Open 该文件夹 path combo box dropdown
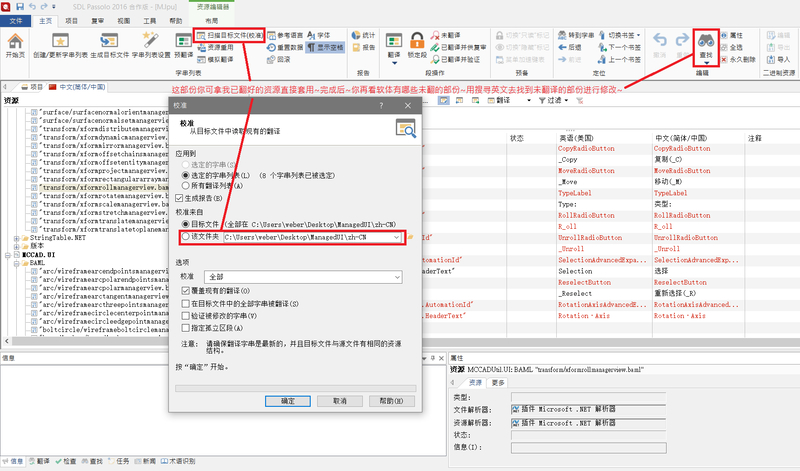 396,237
